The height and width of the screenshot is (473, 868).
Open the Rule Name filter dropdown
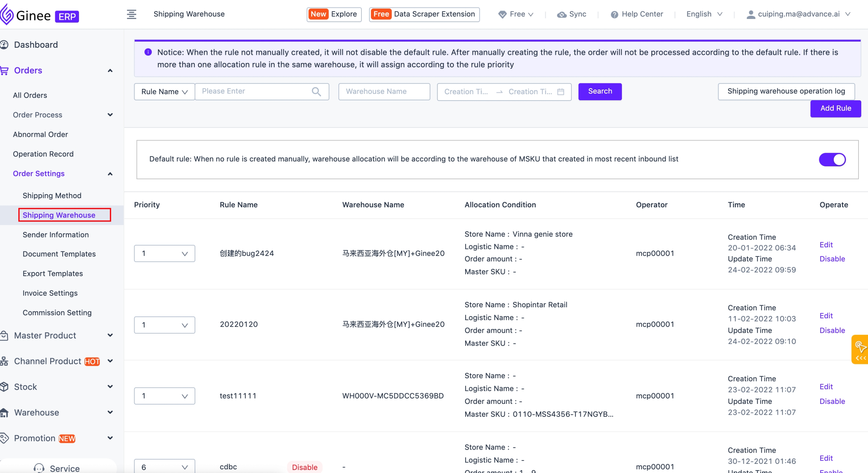coord(164,92)
